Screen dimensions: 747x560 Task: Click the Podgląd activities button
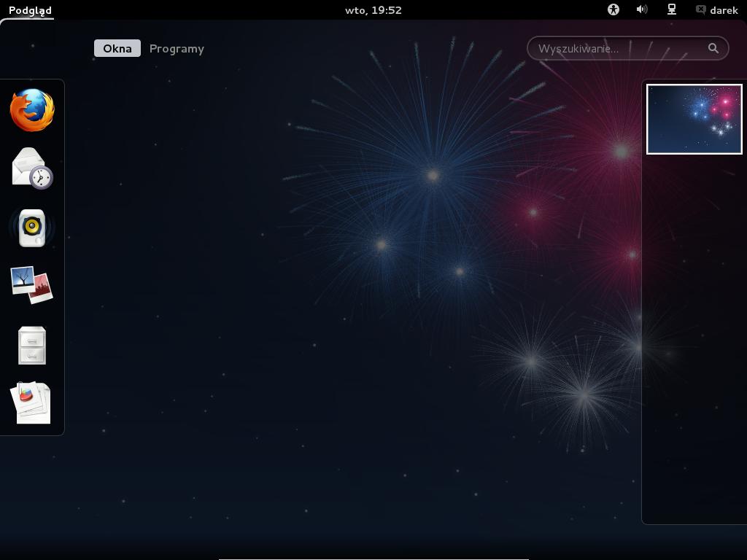pos(30,10)
